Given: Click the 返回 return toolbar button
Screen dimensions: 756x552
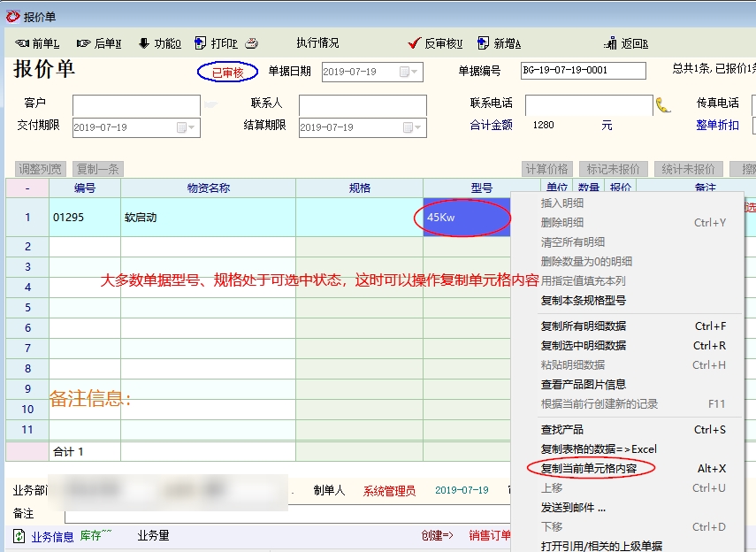Looking at the screenshot, I should click(x=627, y=43).
